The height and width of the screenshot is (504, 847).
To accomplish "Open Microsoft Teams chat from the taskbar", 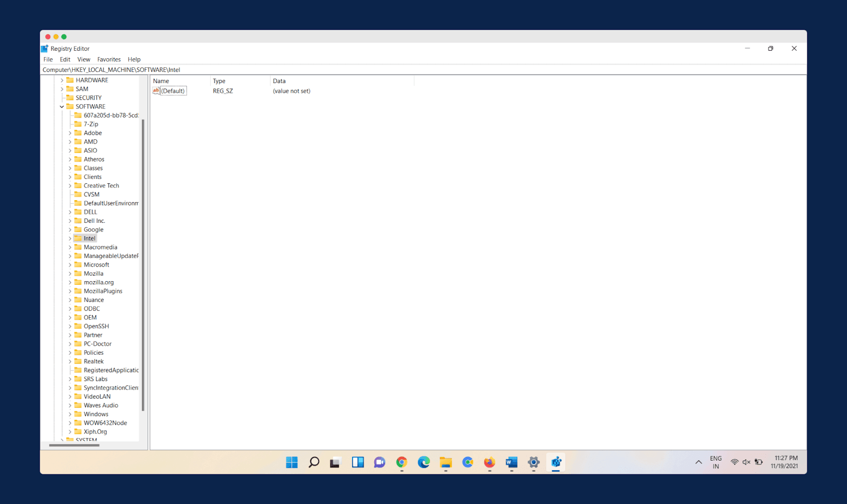I will pyautogui.click(x=379, y=462).
